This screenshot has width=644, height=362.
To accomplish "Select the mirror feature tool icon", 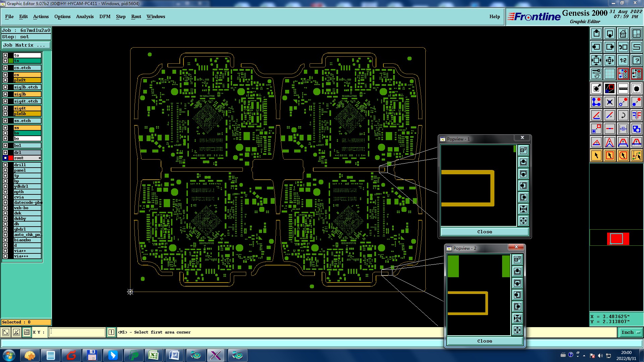I will [636, 115].
